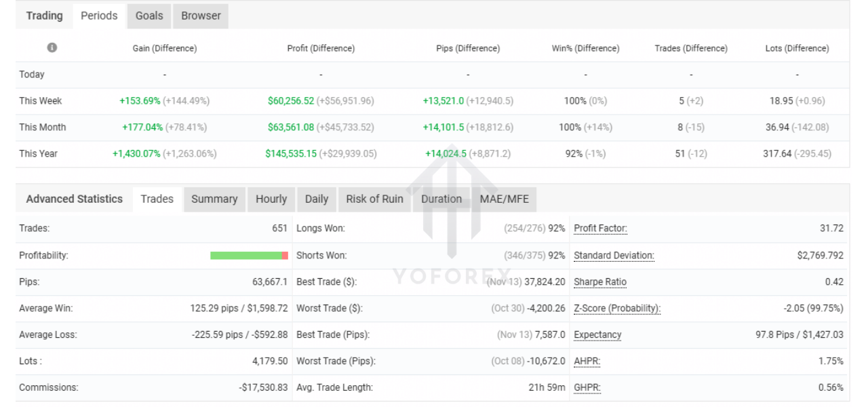Select the Trades statistics tab
This screenshot has width=868, height=407.
click(x=157, y=199)
